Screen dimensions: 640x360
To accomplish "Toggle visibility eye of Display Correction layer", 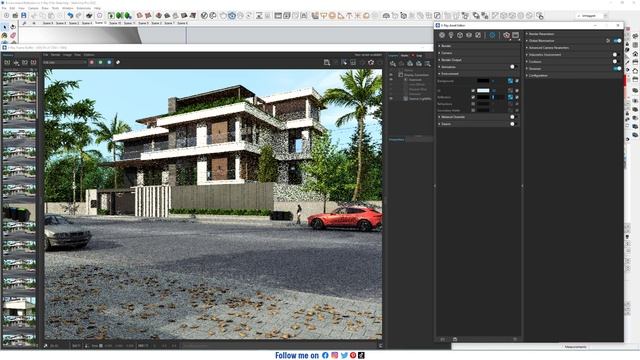I will (391, 75).
